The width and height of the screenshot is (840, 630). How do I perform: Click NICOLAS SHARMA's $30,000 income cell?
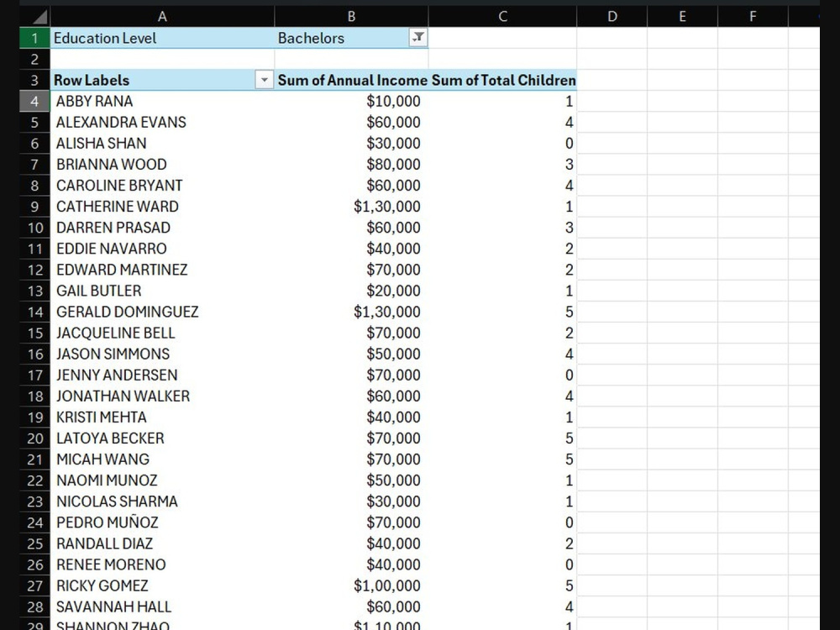351,501
